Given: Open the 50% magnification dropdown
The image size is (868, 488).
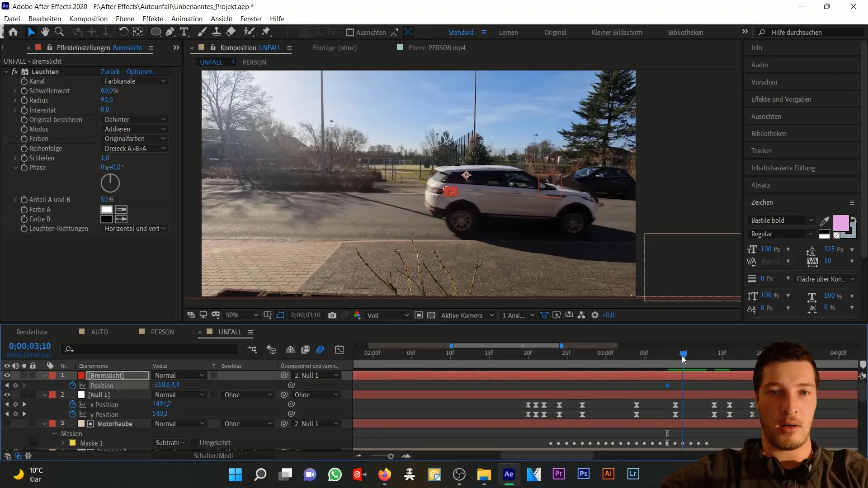Looking at the screenshot, I should pyautogui.click(x=241, y=315).
